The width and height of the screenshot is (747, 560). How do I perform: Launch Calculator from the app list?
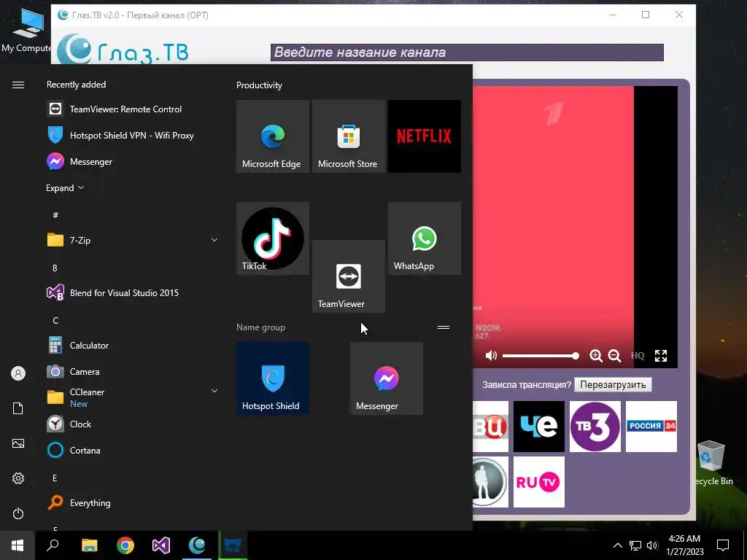133,345
